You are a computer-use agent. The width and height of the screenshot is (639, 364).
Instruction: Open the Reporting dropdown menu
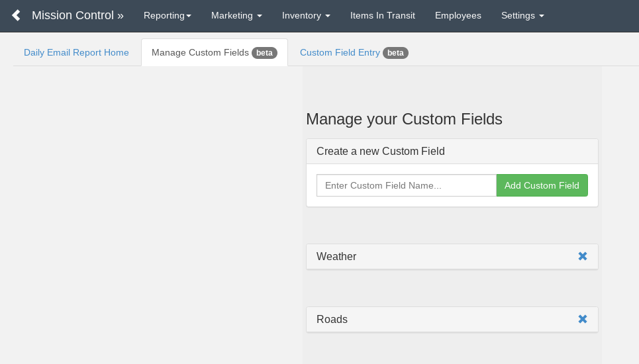(x=167, y=15)
